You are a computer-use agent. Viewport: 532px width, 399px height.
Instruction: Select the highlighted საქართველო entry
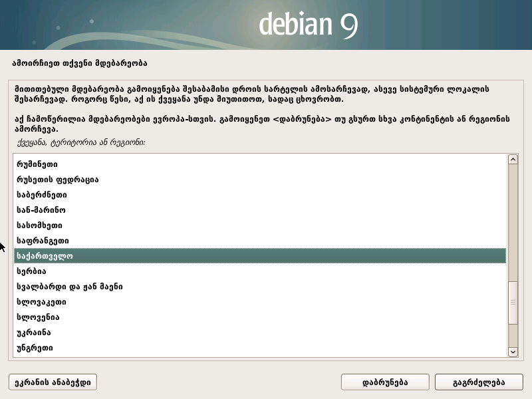[260, 256]
